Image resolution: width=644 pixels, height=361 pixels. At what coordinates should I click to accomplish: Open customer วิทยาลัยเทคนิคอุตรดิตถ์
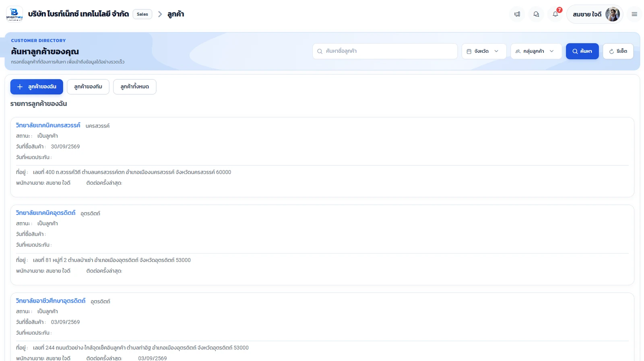[x=45, y=212]
